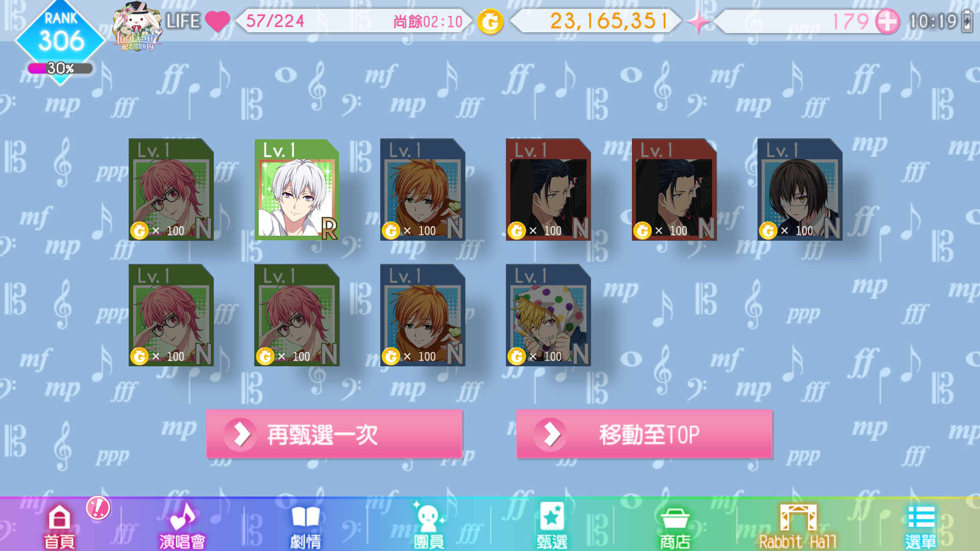Enter Rabbit Hall from the bottom bar
980x551 pixels.
pos(798,525)
